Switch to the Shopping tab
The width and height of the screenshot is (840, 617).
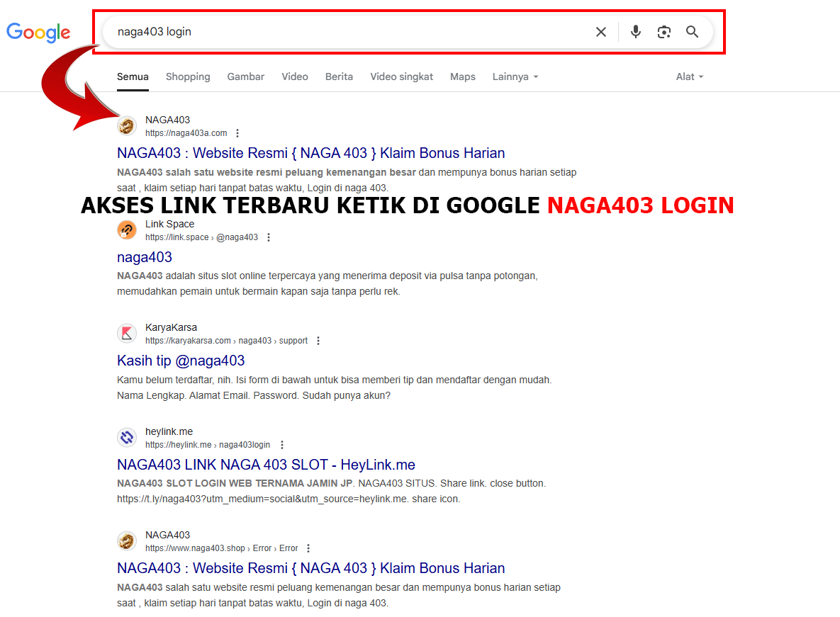(x=188, y=77)
